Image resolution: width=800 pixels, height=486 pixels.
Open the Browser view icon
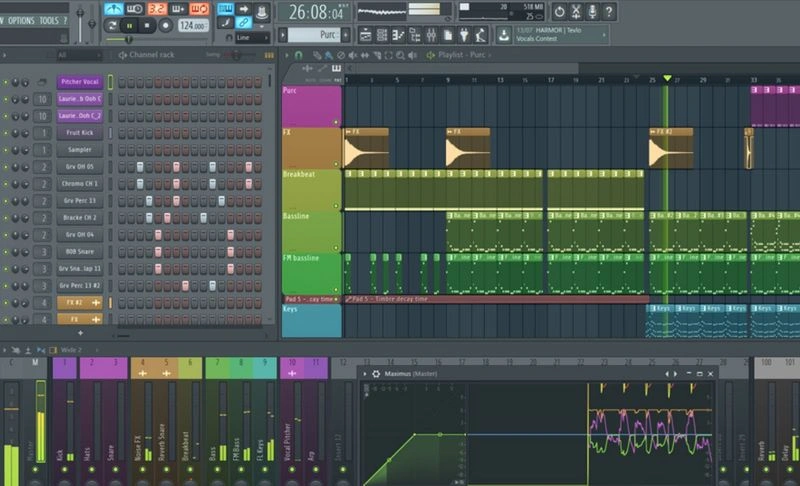[415, 35]
